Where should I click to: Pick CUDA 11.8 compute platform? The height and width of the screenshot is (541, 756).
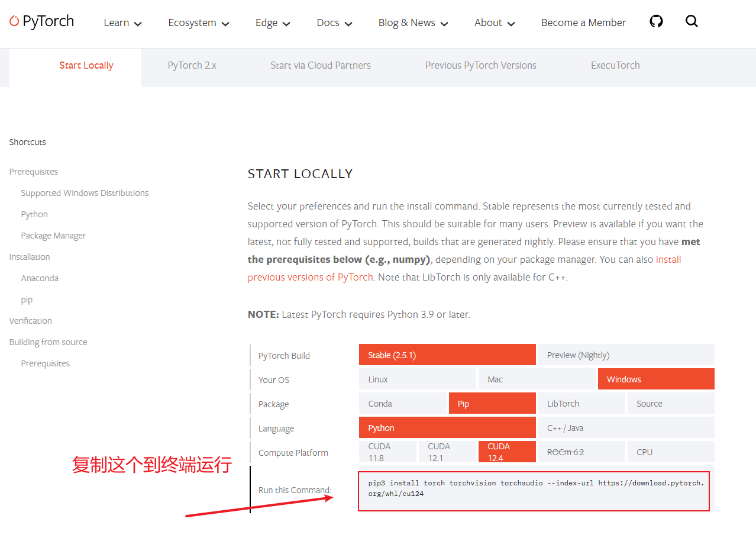387,452
